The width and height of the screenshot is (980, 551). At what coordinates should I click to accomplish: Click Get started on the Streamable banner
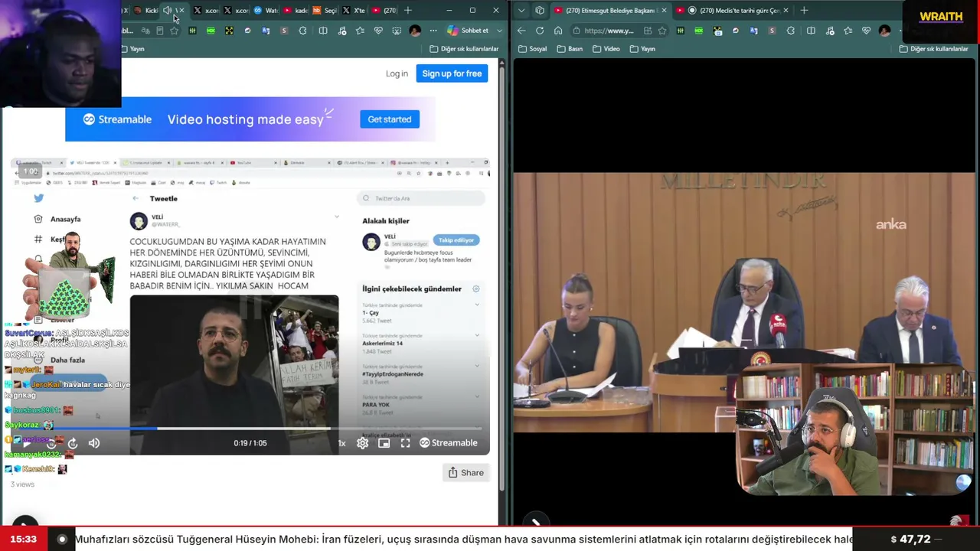[390, 119]
